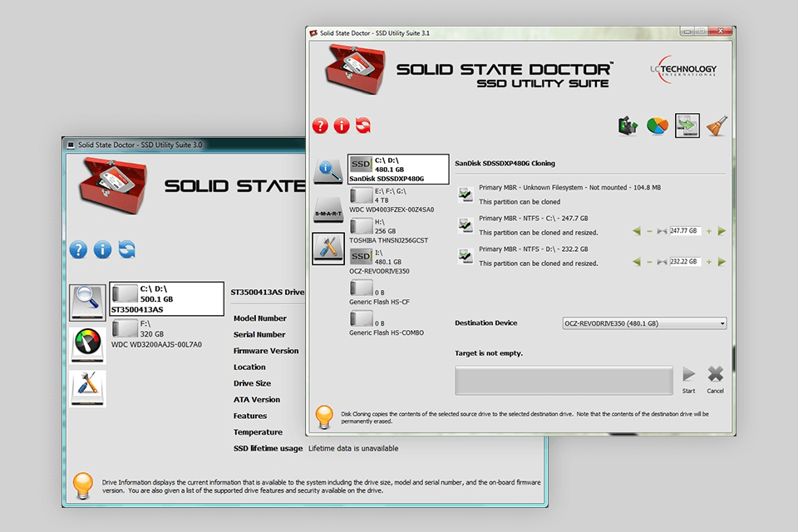
Task: Click right arrow for D:\ partition size
Action: [x=722, y=262]
